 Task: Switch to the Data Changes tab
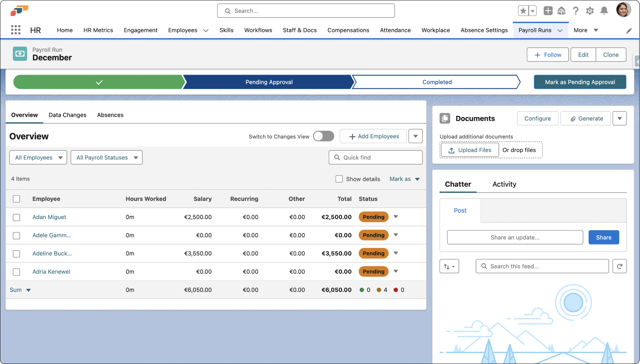click(x=67, y=115)
